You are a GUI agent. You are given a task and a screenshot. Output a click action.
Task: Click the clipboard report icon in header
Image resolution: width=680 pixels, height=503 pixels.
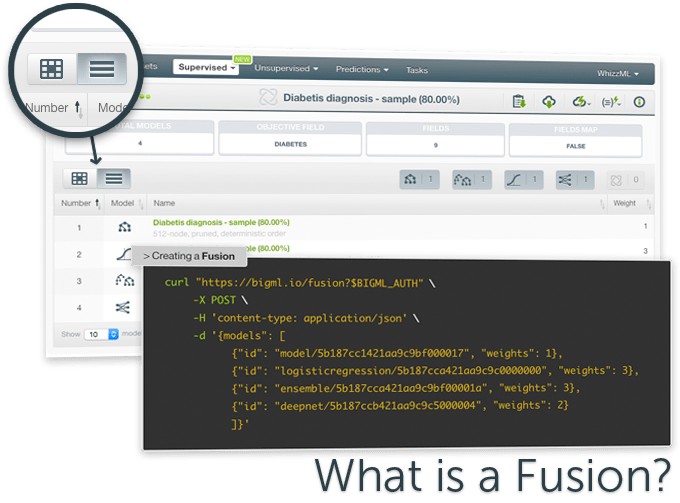(x=519, y=100)
